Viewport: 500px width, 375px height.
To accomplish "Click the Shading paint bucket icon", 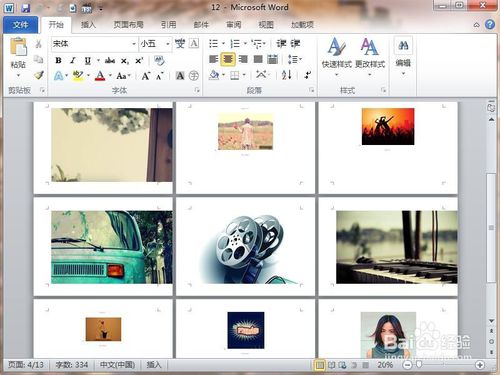I will point(214,75).
